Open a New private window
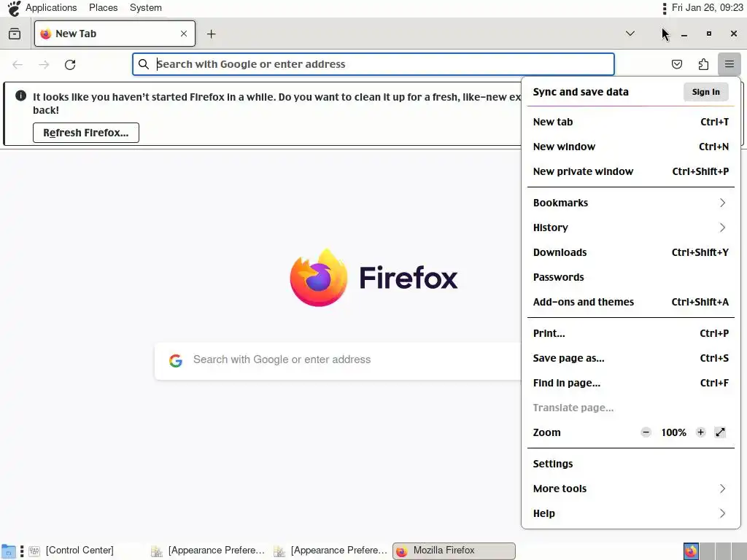This screenshot has width=747, height=560. tap(631, 171)
